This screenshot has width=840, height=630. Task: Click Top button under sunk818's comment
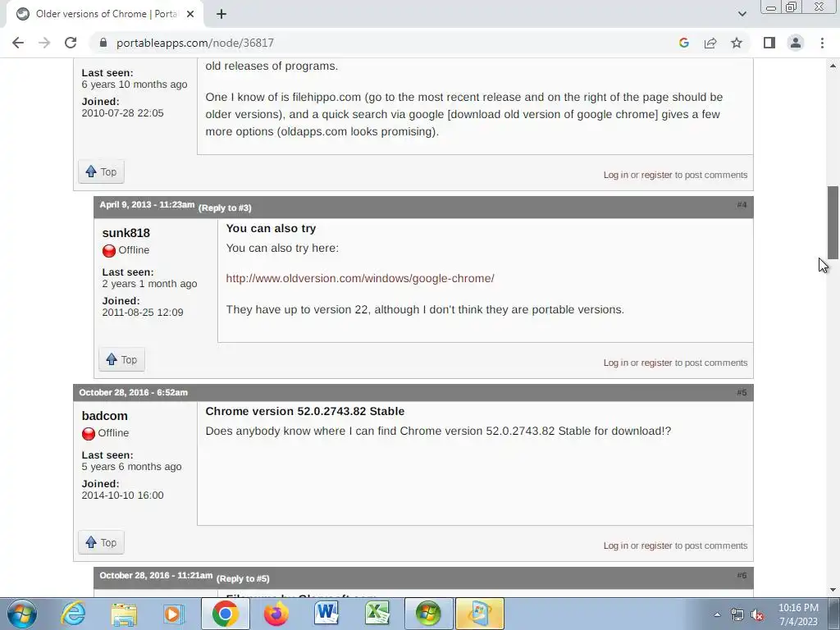click(x=121, y=359)
